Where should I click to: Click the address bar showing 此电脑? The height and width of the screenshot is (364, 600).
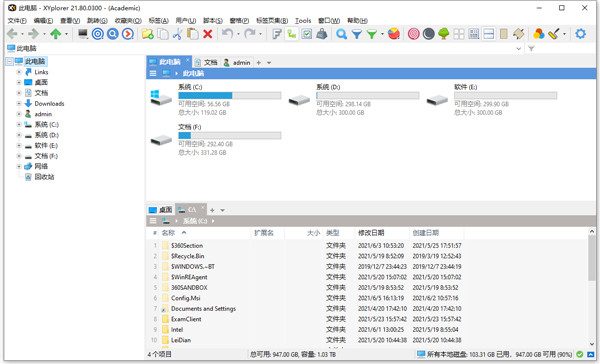point(264,49)
